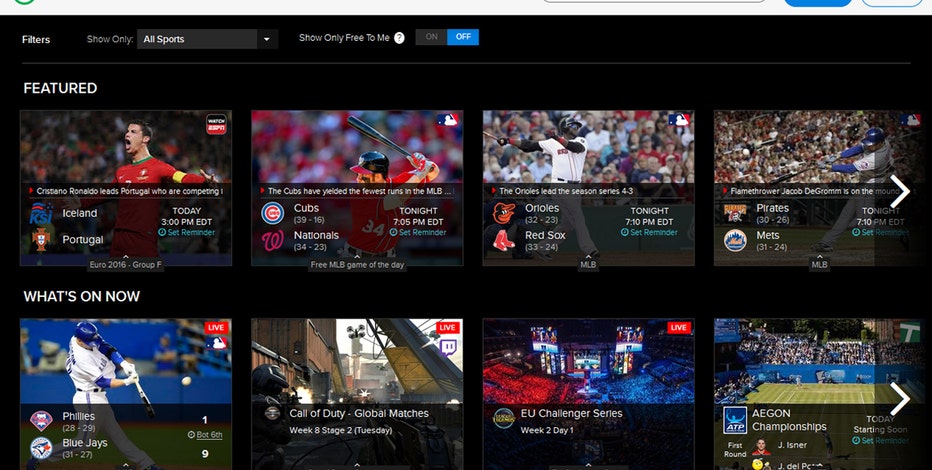This screenshot has width=932, height=470.
Task: Click the Pirates team logo
Action: [735, 213]
